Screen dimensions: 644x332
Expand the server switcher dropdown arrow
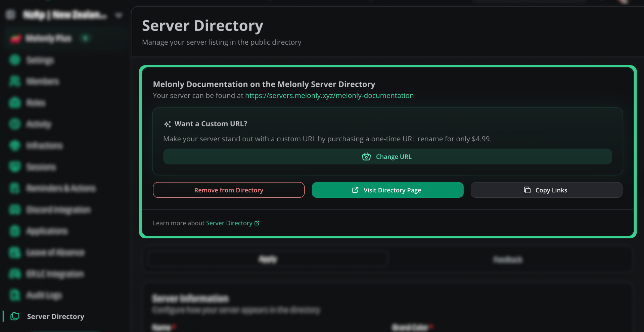pyautogui.click(x=119, y=15)
